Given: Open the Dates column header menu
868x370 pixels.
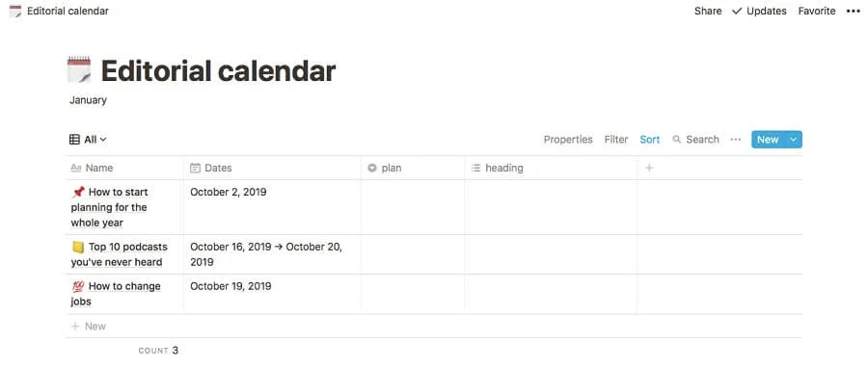Looking at the screenshot, I should [272, 168].
